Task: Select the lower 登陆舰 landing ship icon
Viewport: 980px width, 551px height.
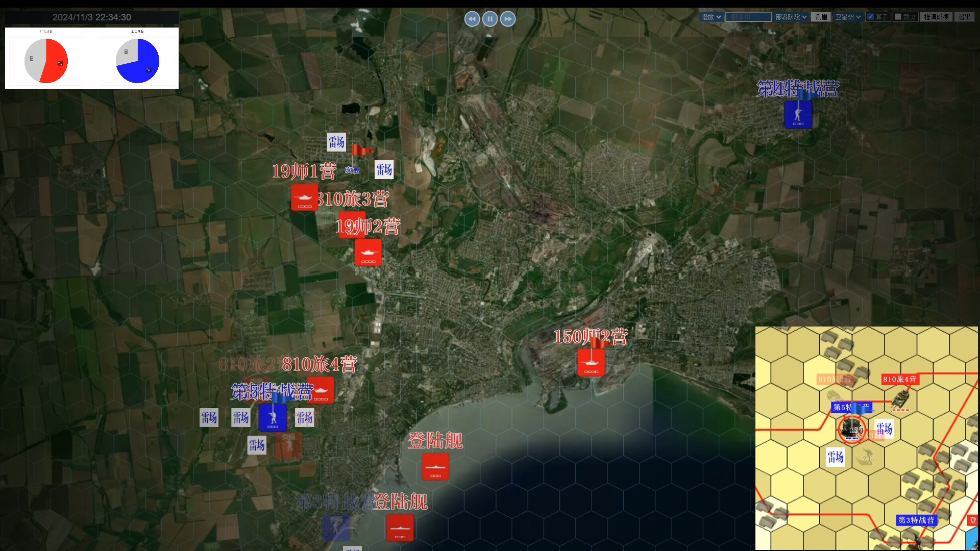Action: 400,528
